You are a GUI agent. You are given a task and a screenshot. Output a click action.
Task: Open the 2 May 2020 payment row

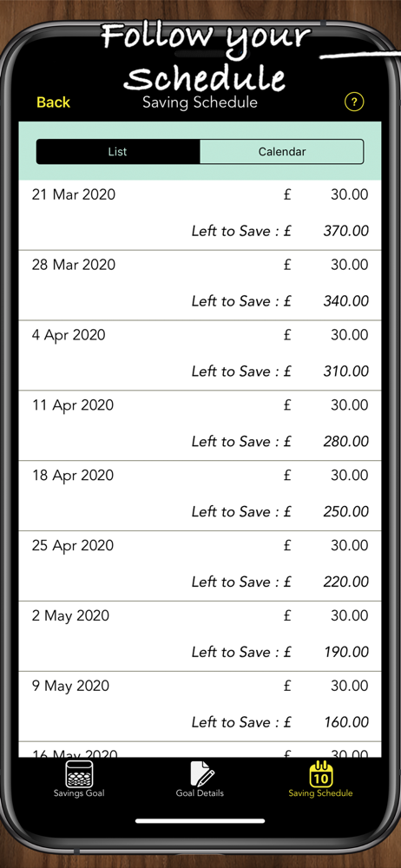coord(200,636)
